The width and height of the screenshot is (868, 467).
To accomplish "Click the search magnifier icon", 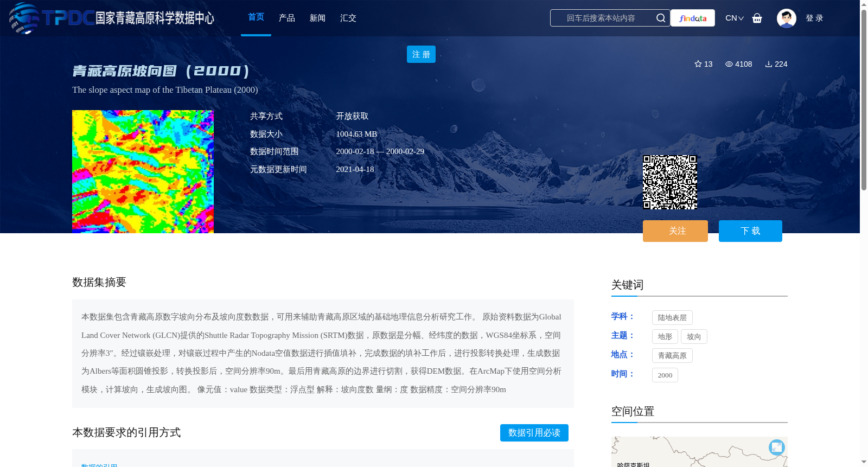I will click(661, 18).
